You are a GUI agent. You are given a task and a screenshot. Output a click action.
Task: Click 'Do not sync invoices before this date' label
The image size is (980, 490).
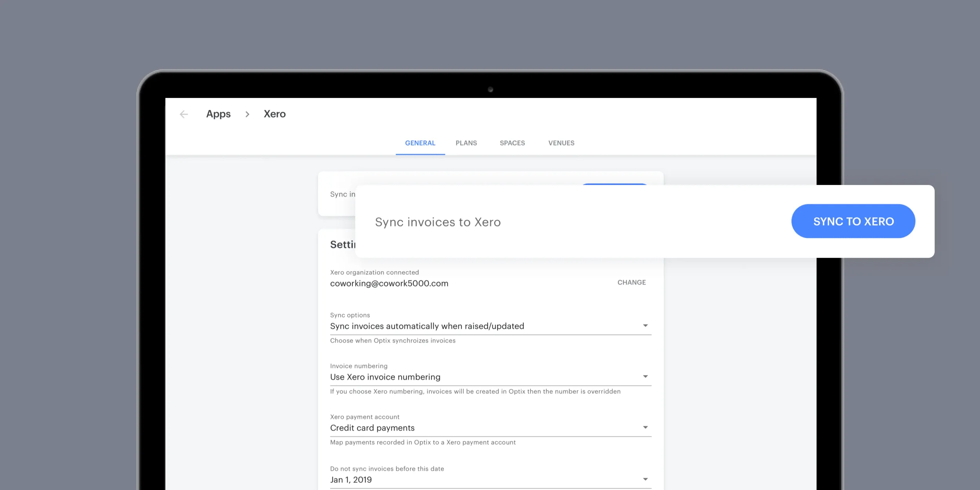coord(387,469)
